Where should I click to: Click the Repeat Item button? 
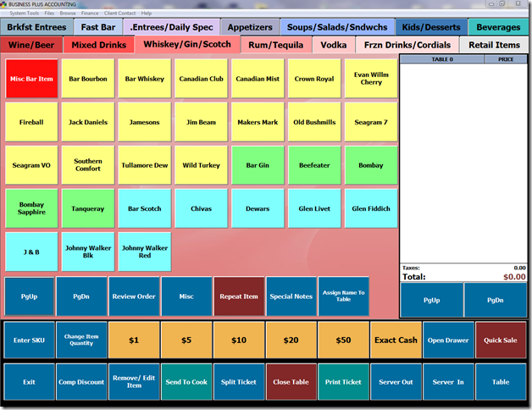[239, 296]
